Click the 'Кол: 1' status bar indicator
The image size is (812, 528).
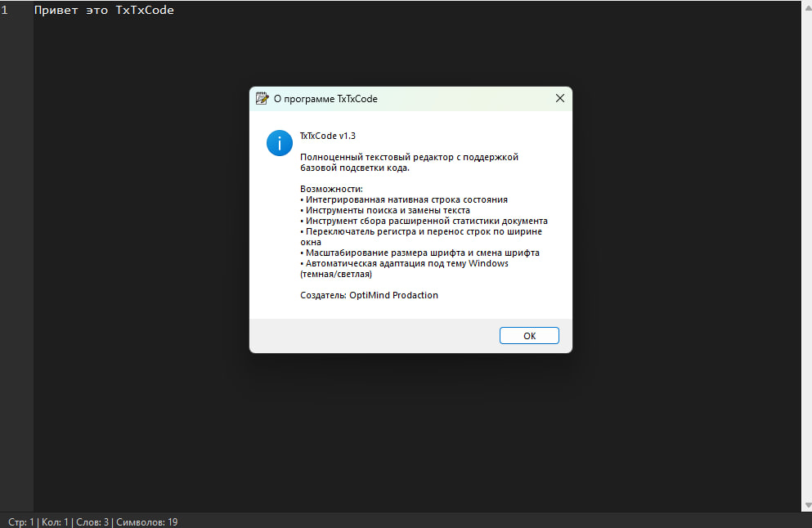55,521
